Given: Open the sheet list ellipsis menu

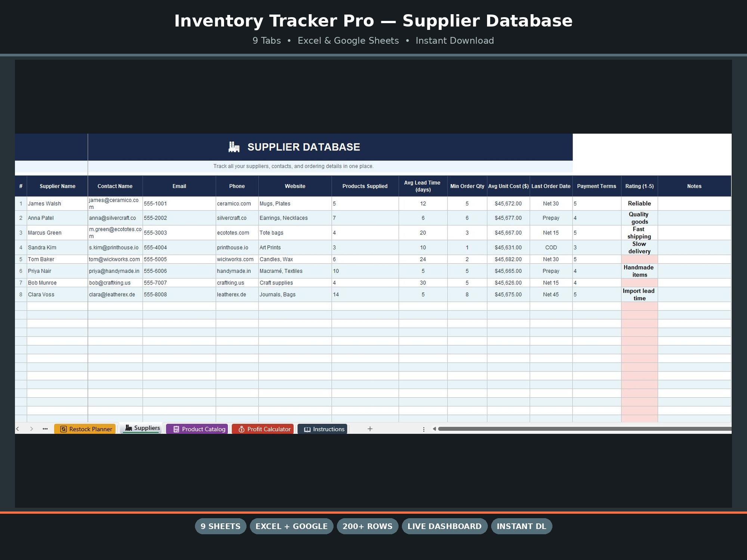Looking at the screenshot, I should (x=45, y=429).
